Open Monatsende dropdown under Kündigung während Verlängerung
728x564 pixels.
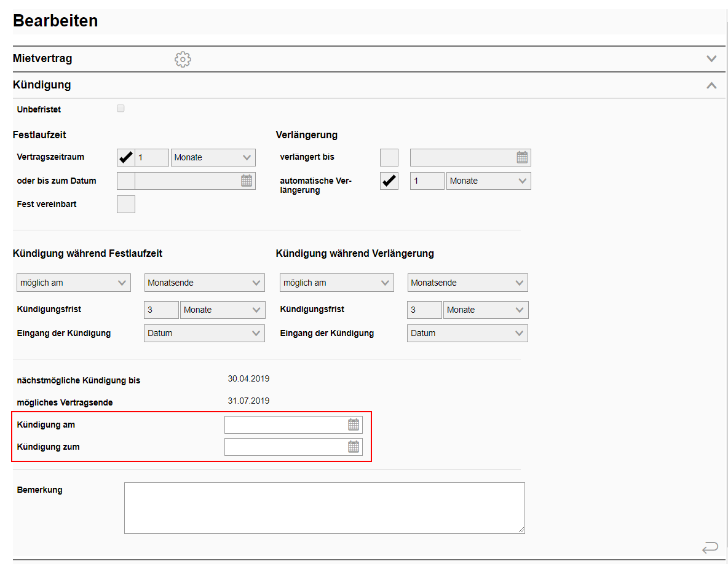pos(467,283)
